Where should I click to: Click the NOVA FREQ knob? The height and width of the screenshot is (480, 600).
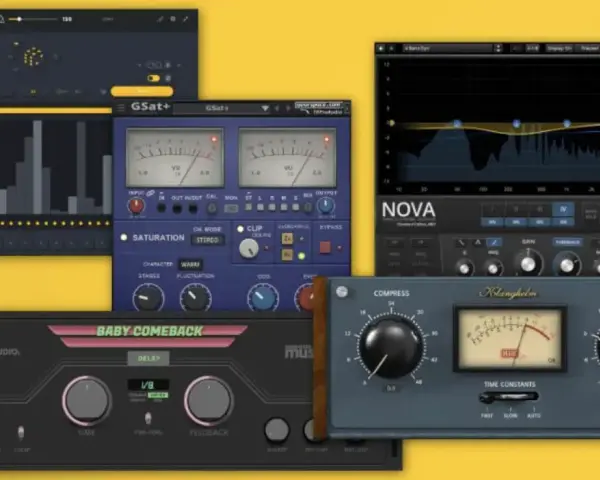coord(493,268)
